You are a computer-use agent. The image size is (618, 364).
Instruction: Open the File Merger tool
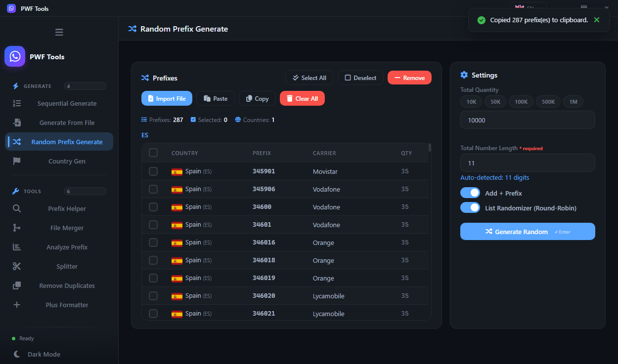coord(59,228)
